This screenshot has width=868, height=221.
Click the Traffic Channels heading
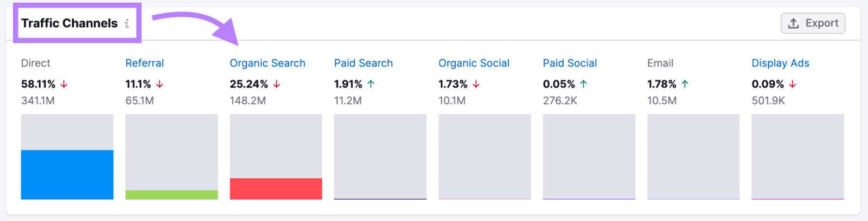coord(69,23)
